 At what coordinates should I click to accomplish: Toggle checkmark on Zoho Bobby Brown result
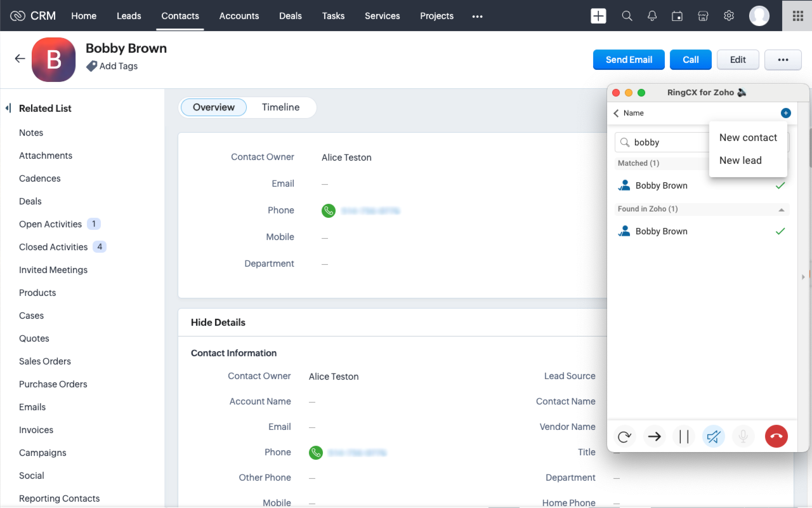click(x=780, y=231)
